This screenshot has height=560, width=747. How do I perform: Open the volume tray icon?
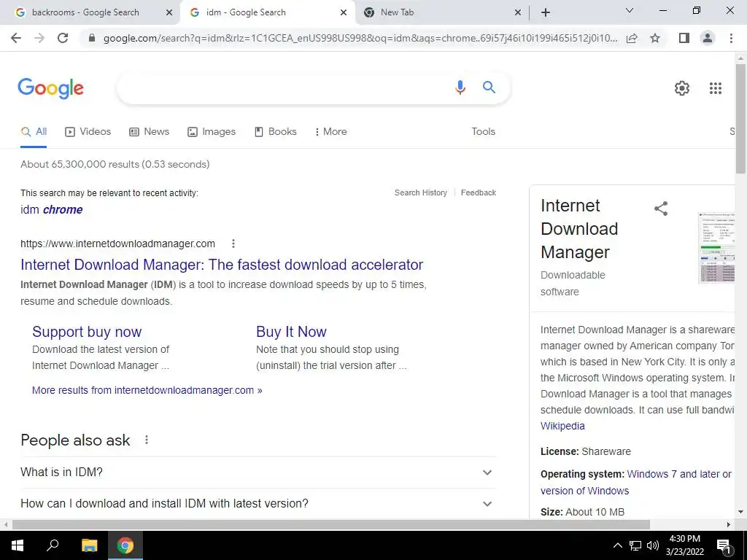(653, 545)
